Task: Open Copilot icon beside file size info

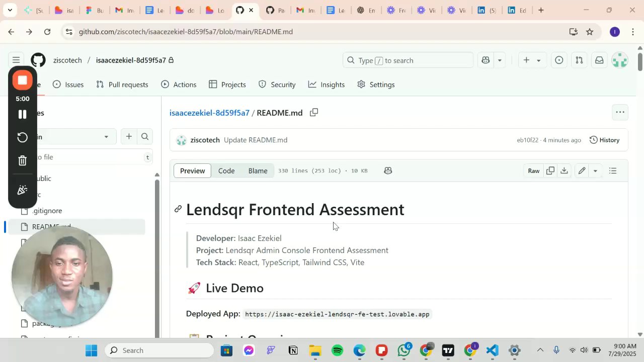Action: [x=388, y=171]
